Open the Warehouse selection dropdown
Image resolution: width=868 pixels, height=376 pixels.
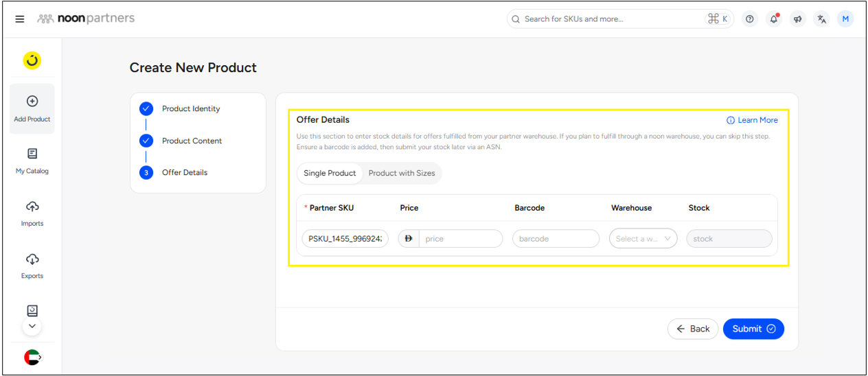[643, 239]
